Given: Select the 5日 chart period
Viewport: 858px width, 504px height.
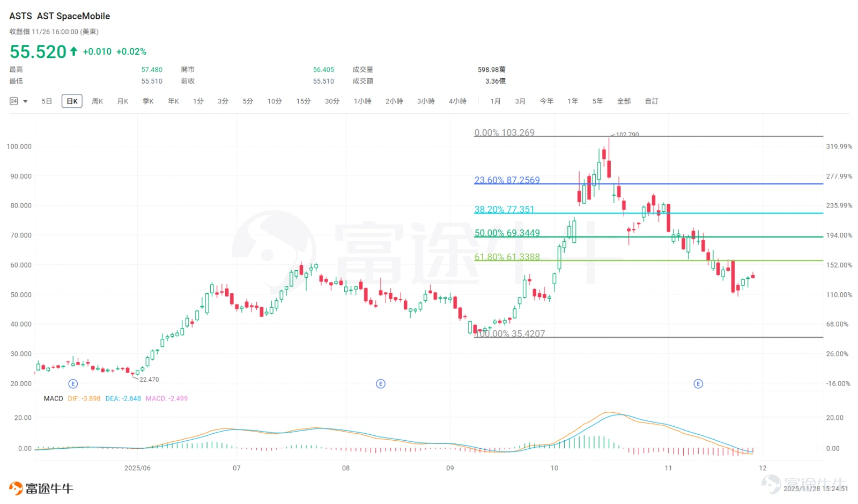Looking at the screenshot, I should click(47, 101).
